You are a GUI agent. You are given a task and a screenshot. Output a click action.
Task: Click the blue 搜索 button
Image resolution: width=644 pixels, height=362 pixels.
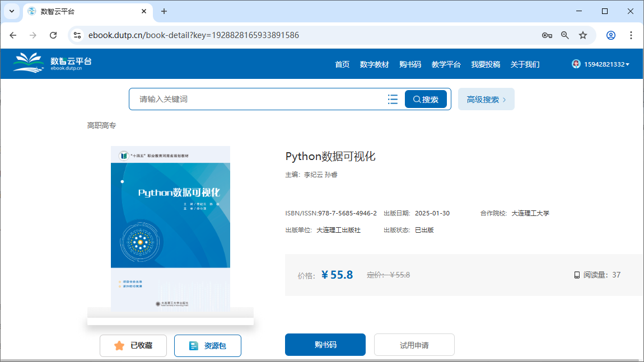click(x=426, y=100)
